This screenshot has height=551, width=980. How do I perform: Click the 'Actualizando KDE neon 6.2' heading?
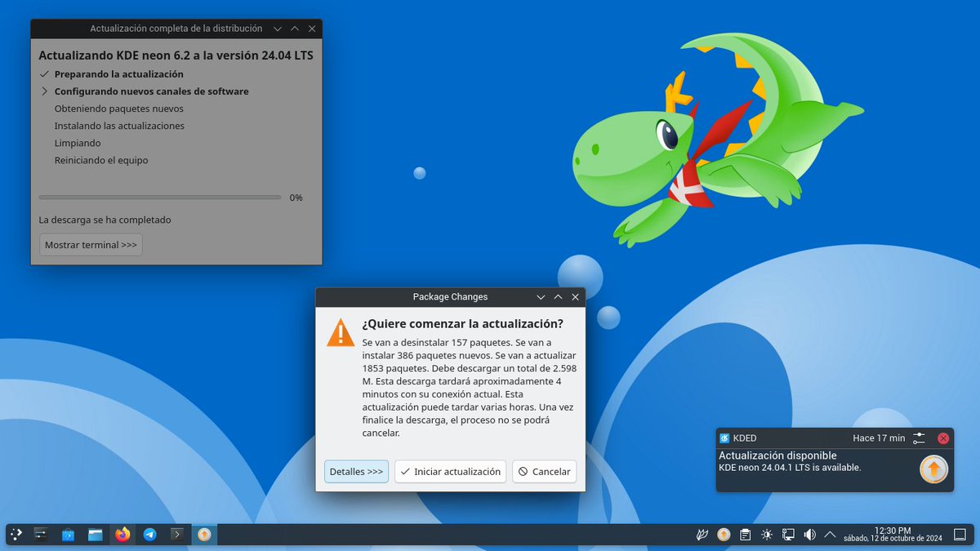[176, 56]
